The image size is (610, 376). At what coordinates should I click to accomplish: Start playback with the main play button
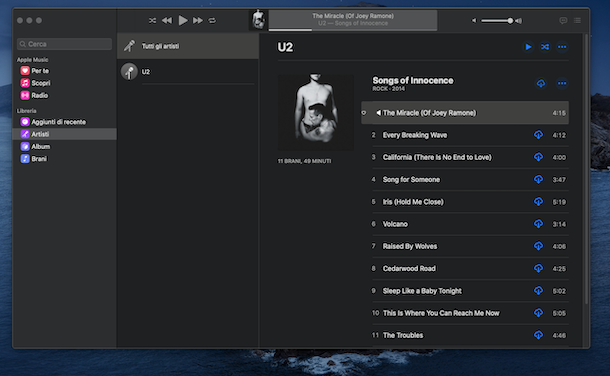(x=183, y=20)
